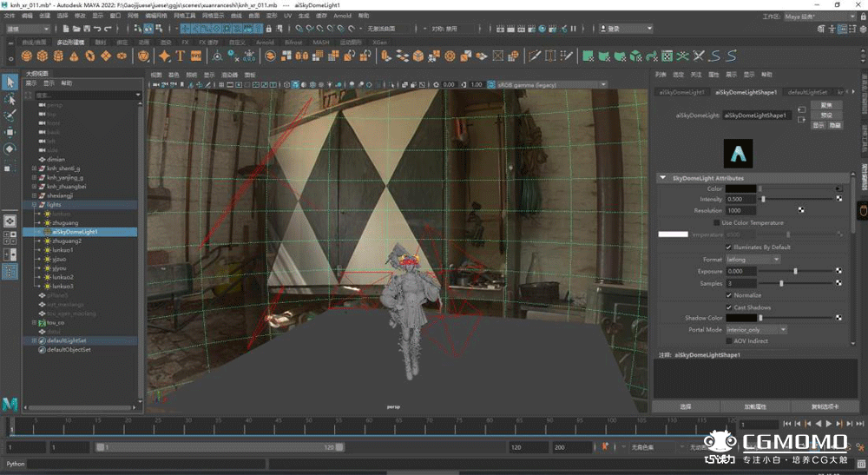The height and width of the screenshot is (475, 868).
Task: Create a polygon sphere from the shelf
Action: click(27, 56)
